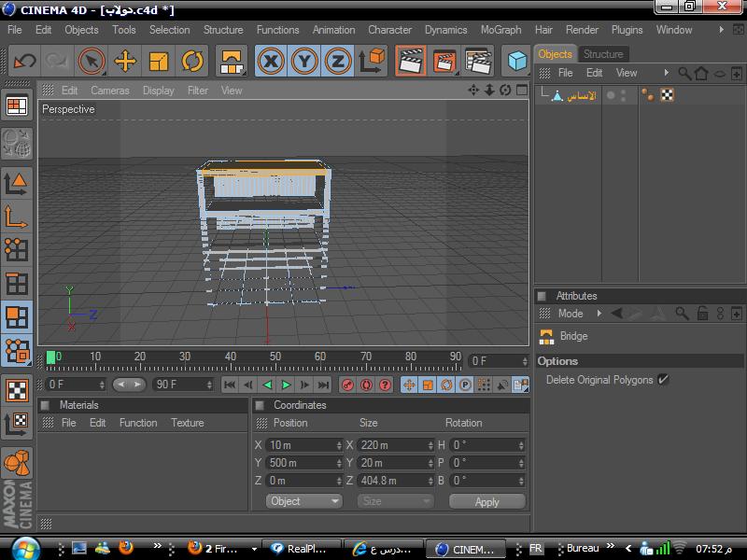Viewport: 747px width, 560px height.
Task: Add a Cube primitive object
Action: tap(517, 62)
